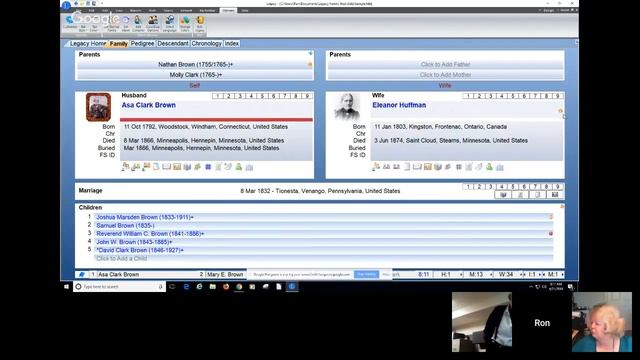Screen dimensions: 640x360
Task: Open Windows Start menu
Action: pos(67,287)
